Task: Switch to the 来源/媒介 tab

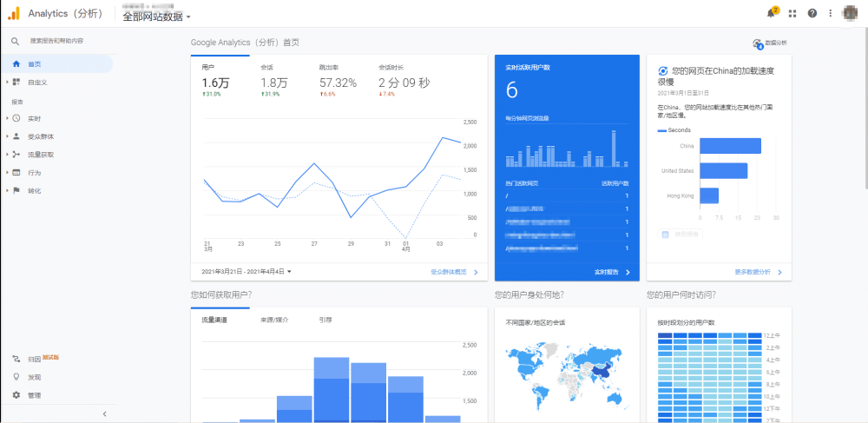Action: coord(273,321)
